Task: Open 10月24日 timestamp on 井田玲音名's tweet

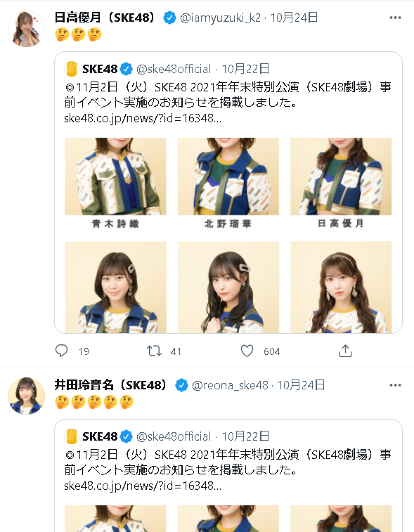Action: coord(302,385)
